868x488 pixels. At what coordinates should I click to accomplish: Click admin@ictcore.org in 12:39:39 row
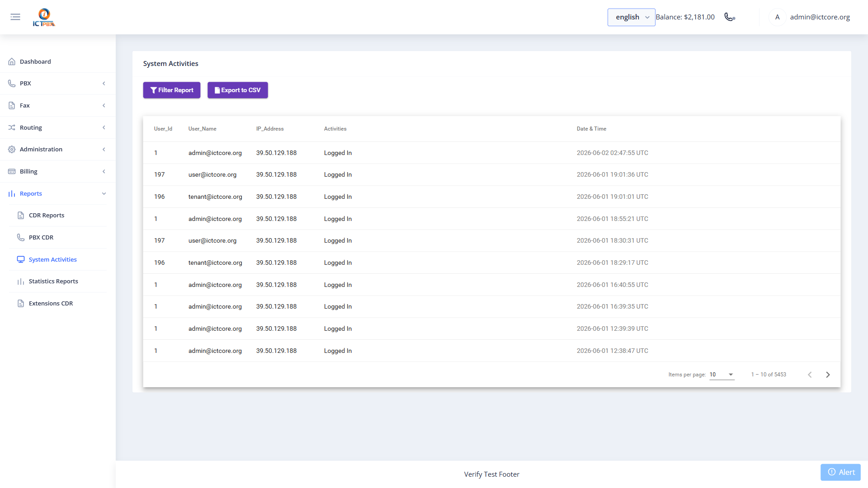click(x=215, y=329)
